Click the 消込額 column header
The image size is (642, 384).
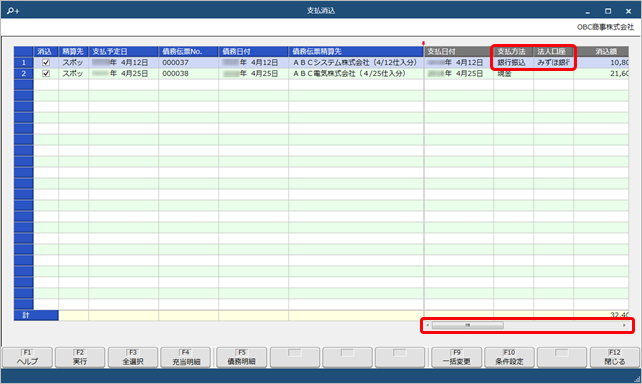pyautogui.click(x=601, y=52)
